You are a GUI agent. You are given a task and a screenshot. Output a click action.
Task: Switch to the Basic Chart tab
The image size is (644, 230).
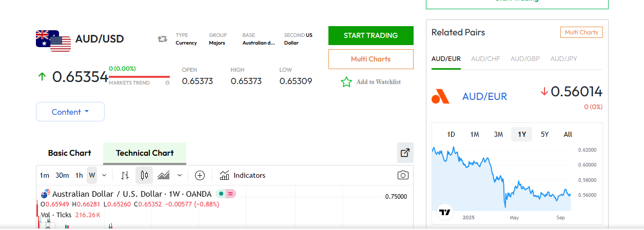click(69, 153)
